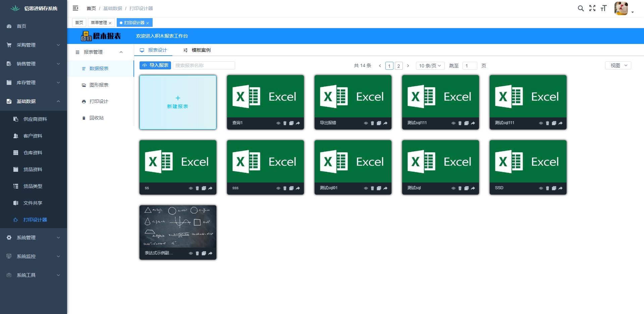Preview 测试sql report via eye icon

[453, 188]
